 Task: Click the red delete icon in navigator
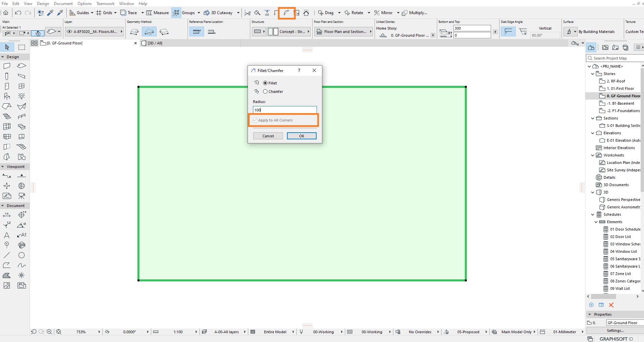611,305
